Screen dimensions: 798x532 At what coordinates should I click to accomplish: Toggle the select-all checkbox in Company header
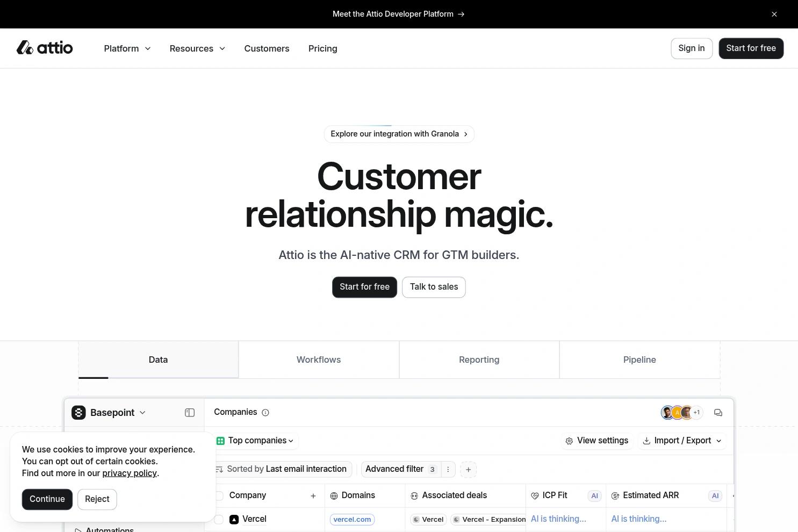tap(219, 496)
